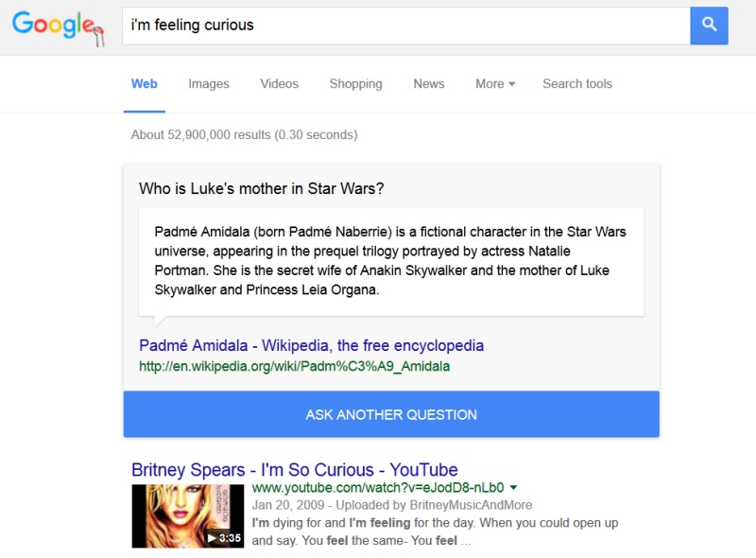The image size is (756, 558).
Task: Click the green youtube.com watch URL
Action: point(378,488)
